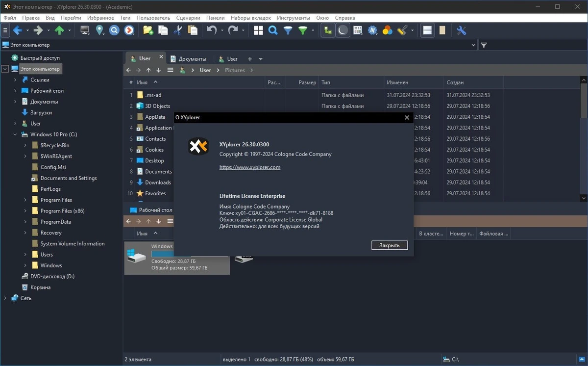Close the О XYplorer dialog with X
The height and width of the screenshot is (366, 588).
pyautogui.click(x=407, y=118)
